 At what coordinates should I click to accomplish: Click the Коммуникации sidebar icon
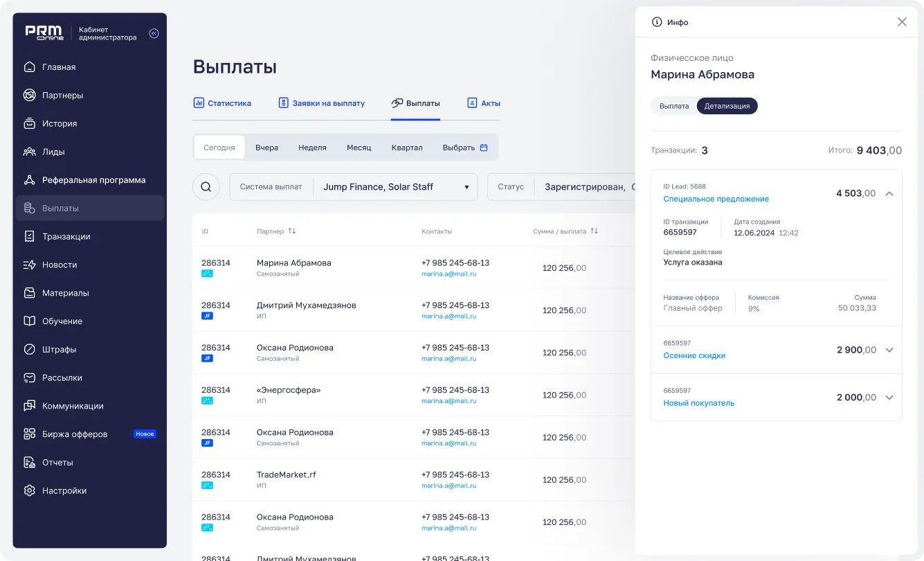(29, 407)
